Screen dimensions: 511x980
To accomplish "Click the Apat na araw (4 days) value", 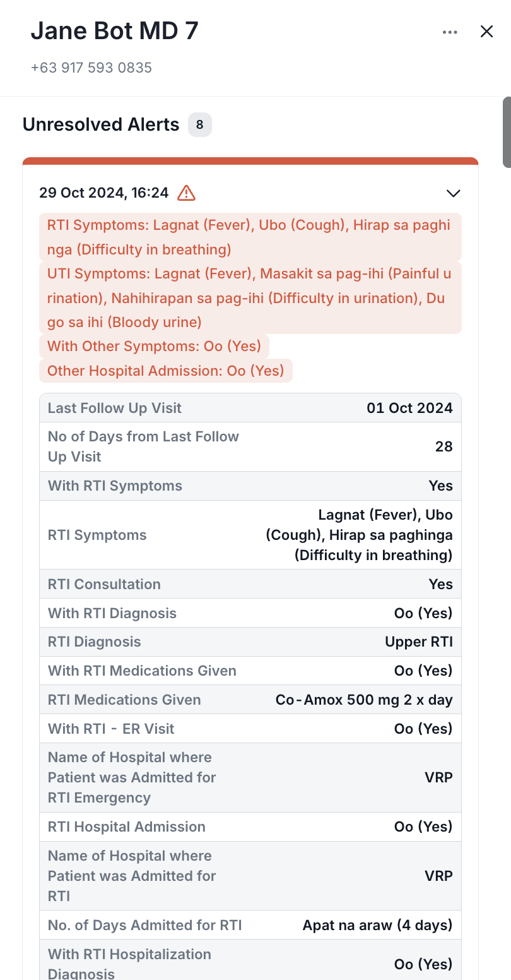I will [x=377, y=926].
